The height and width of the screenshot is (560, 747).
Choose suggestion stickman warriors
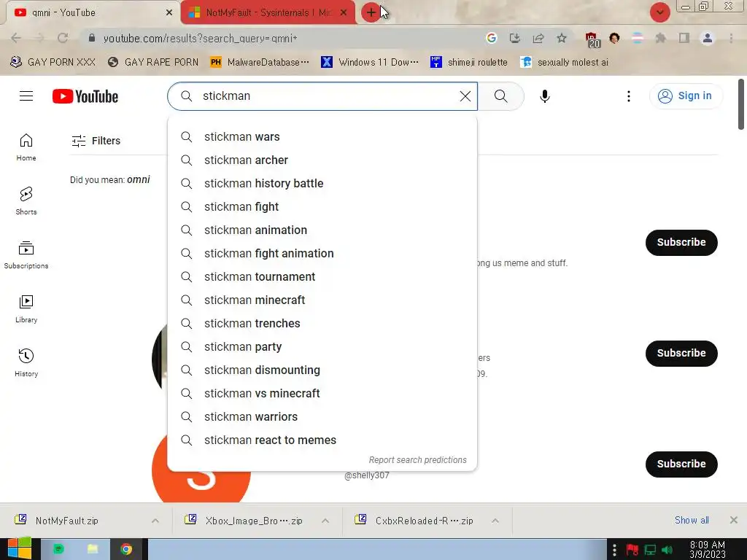(x=322, y=416)
